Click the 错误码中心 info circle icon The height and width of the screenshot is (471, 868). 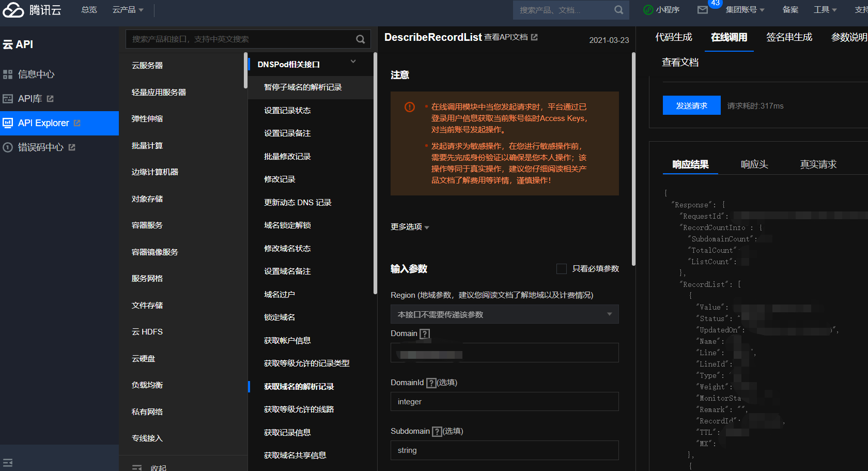point(8,147)
